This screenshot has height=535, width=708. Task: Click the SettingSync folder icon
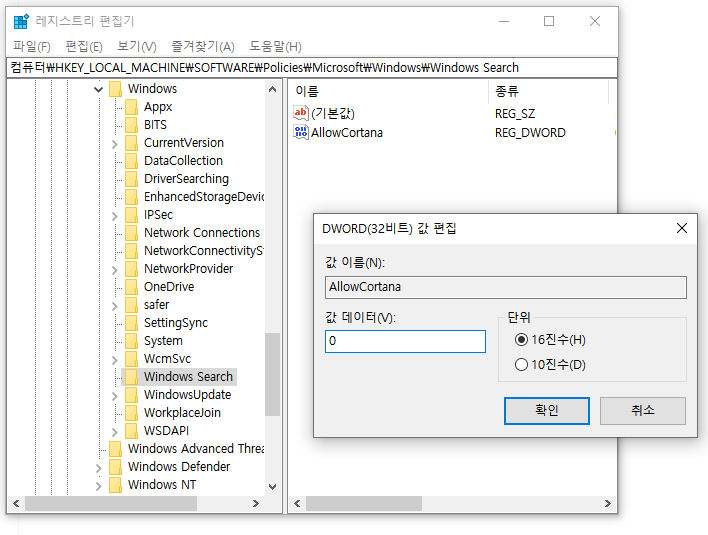[x=131, y=323]
